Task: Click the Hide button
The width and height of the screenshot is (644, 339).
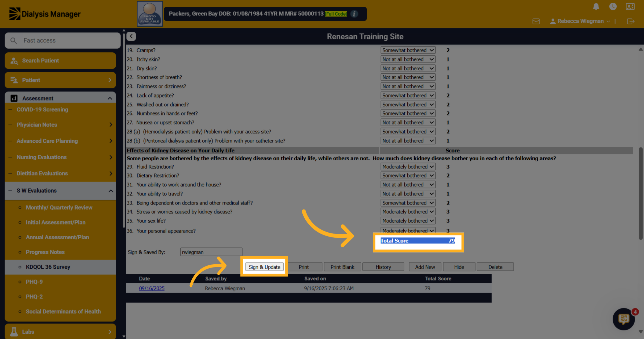Action: 459,267
